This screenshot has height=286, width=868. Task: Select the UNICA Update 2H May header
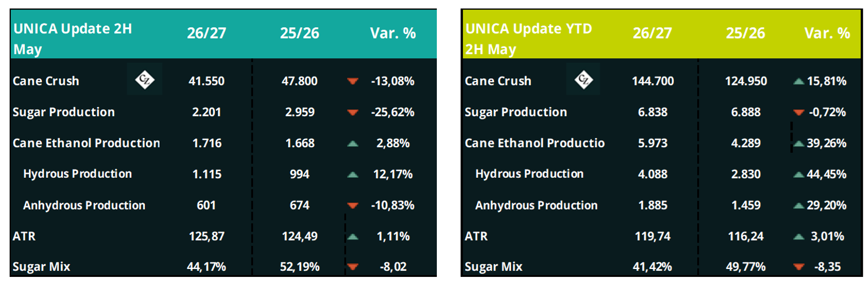click(x=72, y=39)
